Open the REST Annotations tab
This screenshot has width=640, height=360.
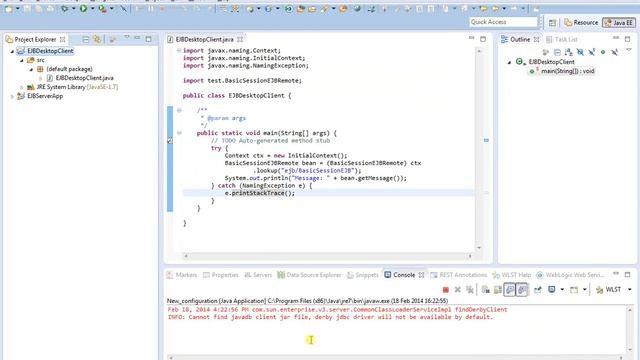tap(459, 275)
